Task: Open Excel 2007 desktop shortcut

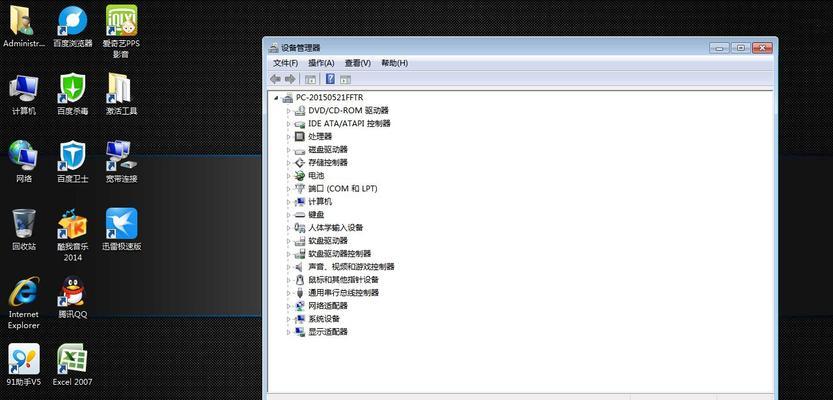Action: pos(73,365)
